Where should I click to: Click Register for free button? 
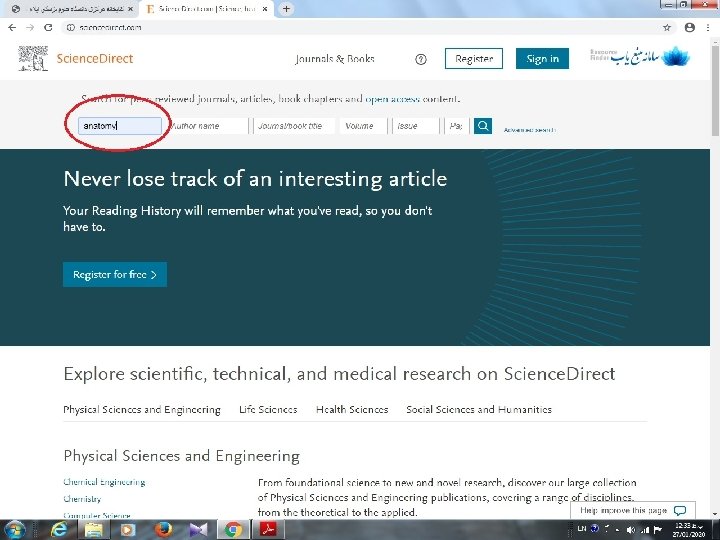(115, 275)
